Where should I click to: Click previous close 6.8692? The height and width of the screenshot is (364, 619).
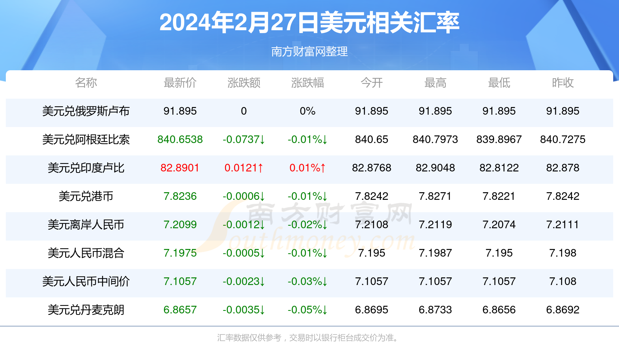point(563,310)
